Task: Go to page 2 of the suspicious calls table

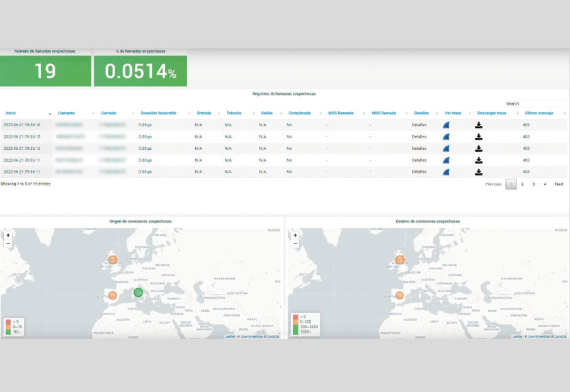Action: click(522, 184)
